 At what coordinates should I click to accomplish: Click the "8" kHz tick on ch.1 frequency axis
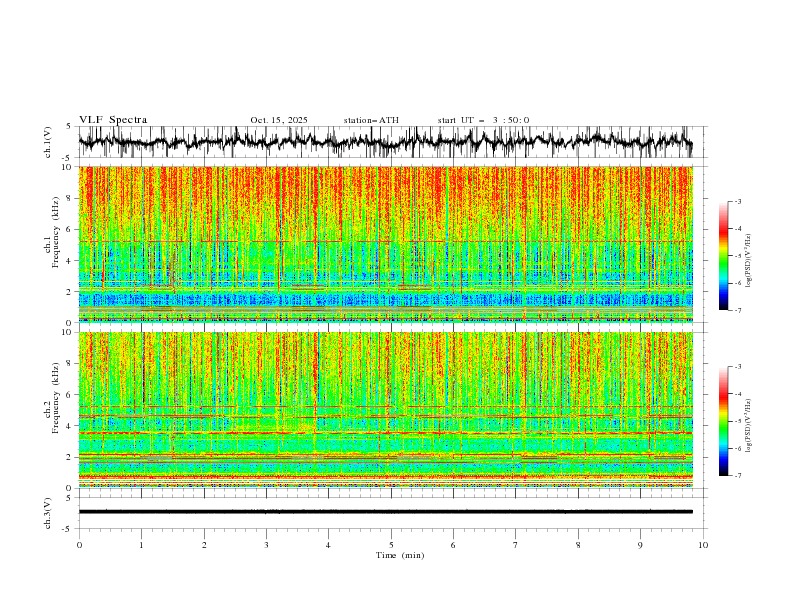tap(69, 198)
